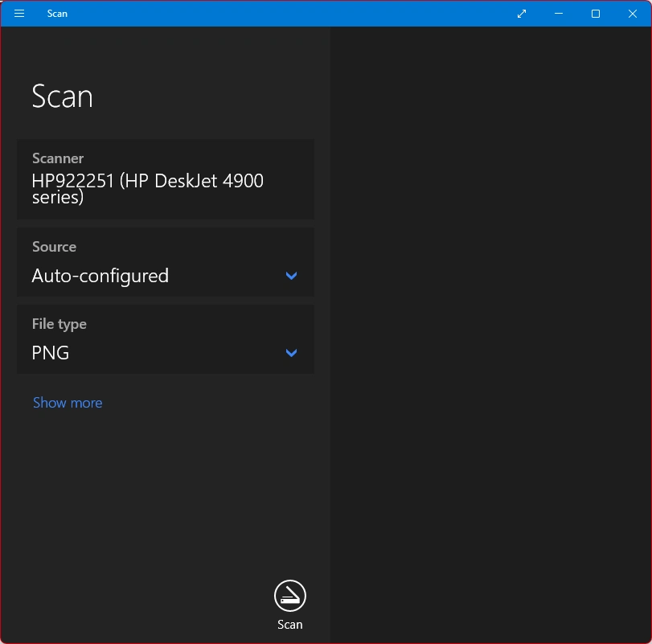
Task: Maximize the Scan app window
Action: click(596, 14)
